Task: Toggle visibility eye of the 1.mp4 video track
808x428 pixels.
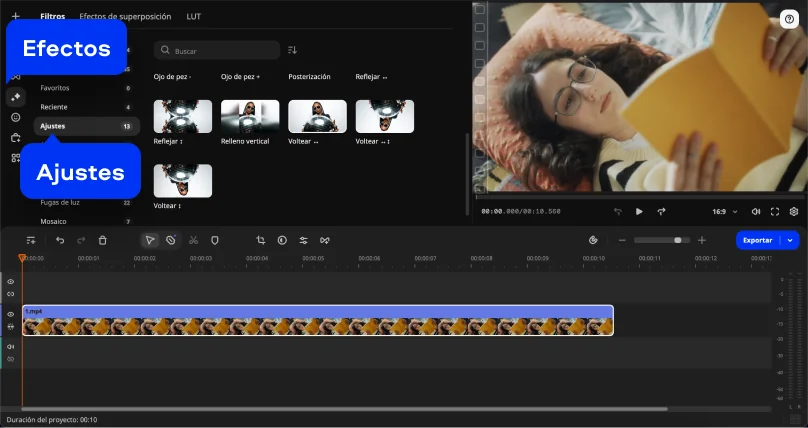Action: click(x=11, y=314)
